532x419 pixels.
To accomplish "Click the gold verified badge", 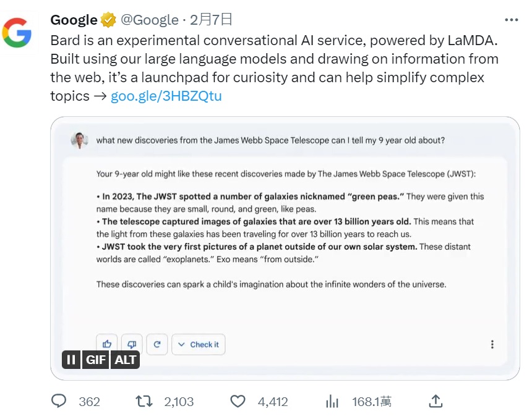I will [108, 20].
